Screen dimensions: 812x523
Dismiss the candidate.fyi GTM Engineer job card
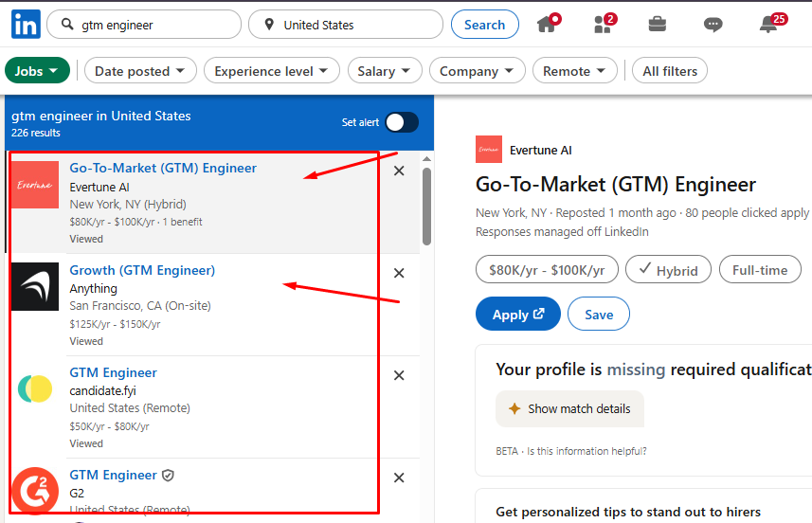[x=399, y=375]
